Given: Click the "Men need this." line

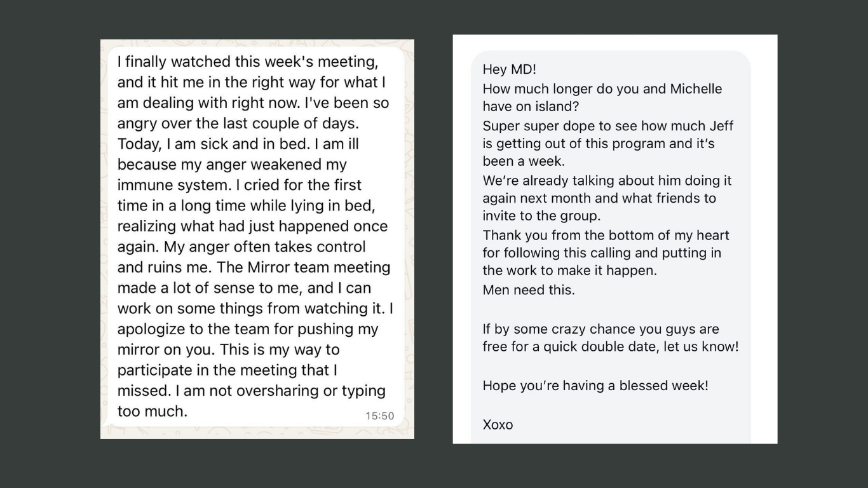Looking at the screenshot, I should coord(529,290).
